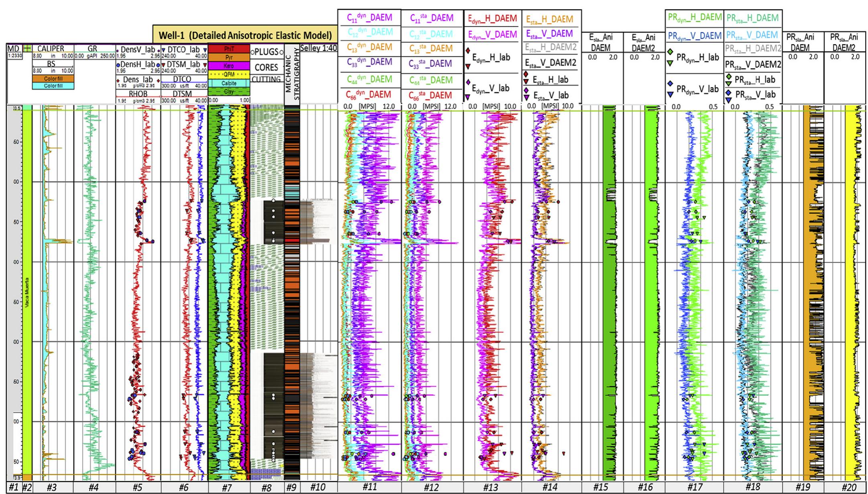Click the DensV_lab legend label
This screenshot has height=494, width=868.
point(138,49)
